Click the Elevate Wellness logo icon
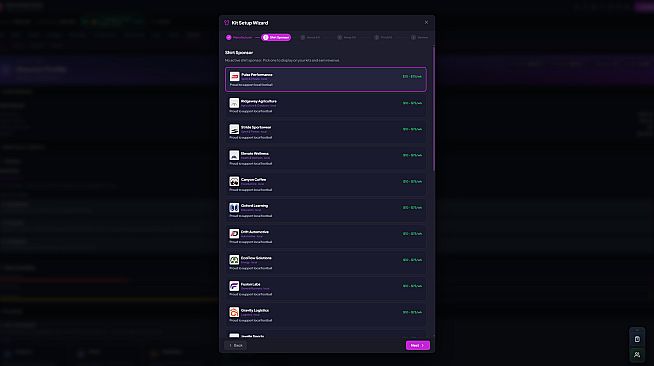Image resolution: width=654 pixels, height=366 pixels. (234, 155)
